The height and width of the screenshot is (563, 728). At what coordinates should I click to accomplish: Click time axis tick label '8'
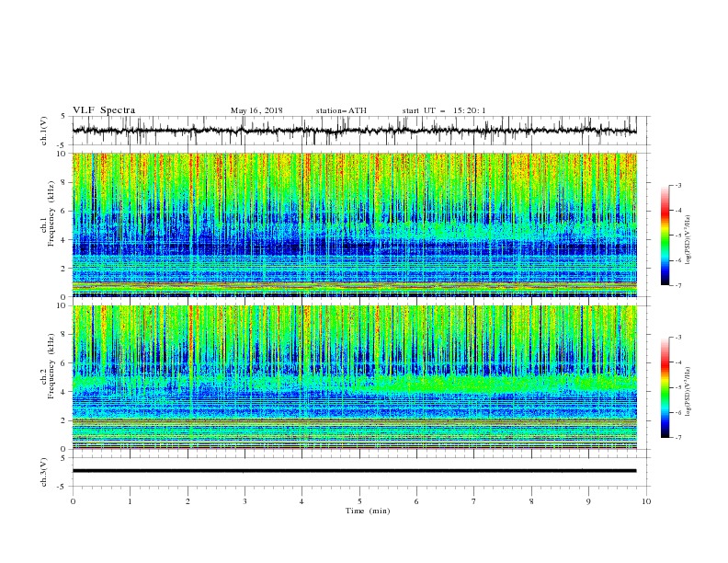(531, 501)
